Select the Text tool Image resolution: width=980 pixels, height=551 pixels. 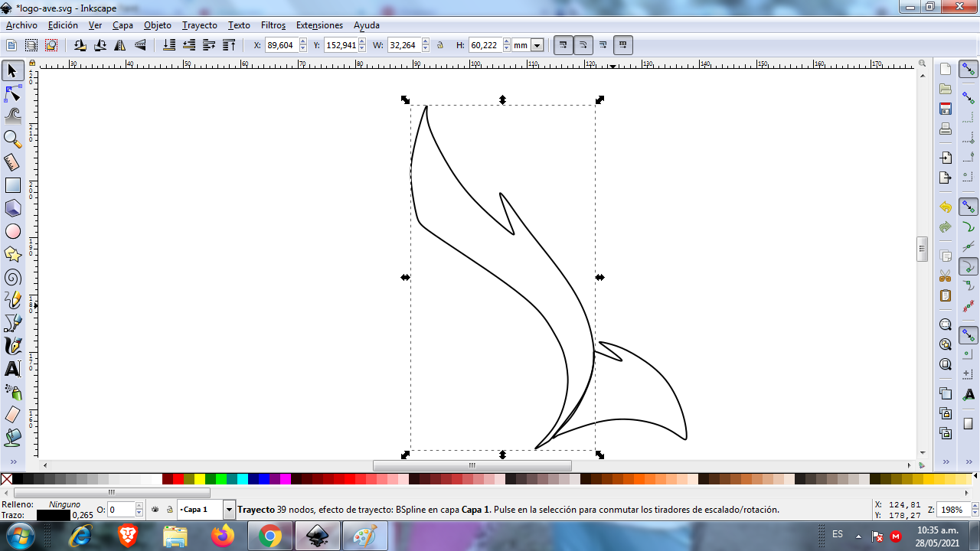(x=12, y=369)
